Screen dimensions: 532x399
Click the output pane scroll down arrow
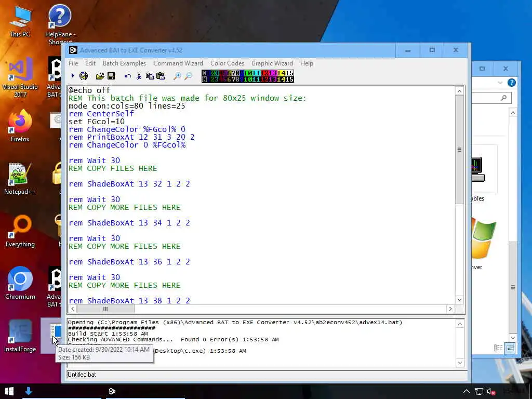coord(460,363)
